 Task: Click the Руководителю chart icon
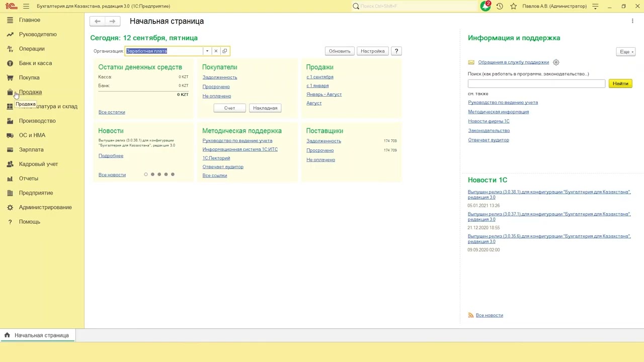[x=10, y=34]
